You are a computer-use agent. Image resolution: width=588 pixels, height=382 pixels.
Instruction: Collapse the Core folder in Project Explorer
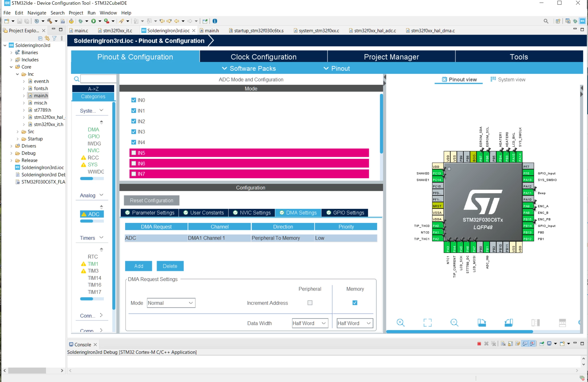click(11, 67)
